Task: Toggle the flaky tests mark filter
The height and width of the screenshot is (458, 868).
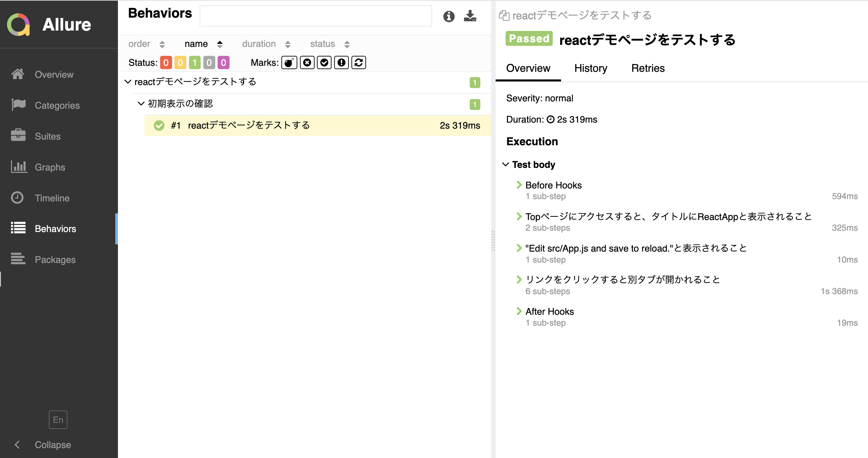Action: click(289, 62)
